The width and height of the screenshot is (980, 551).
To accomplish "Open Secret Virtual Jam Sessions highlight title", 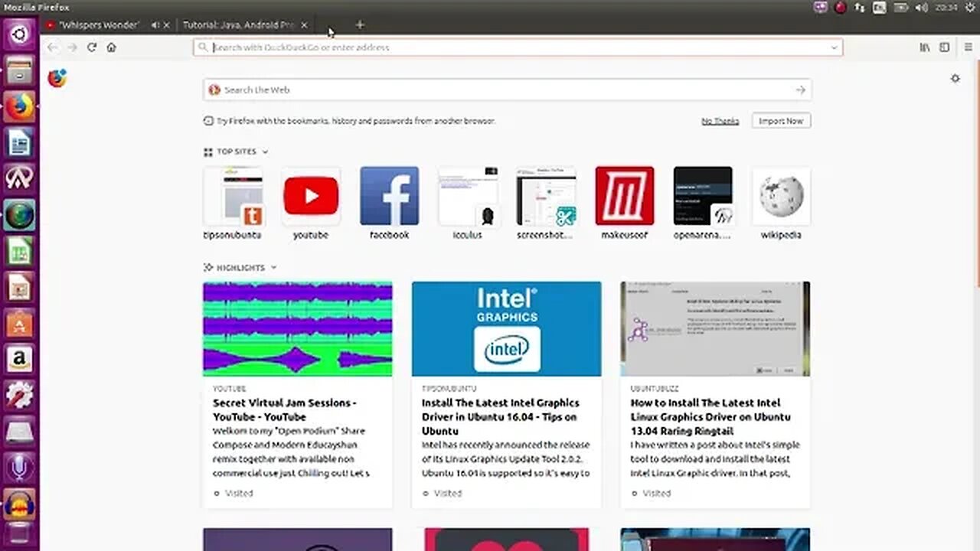I will coord(285,409).
